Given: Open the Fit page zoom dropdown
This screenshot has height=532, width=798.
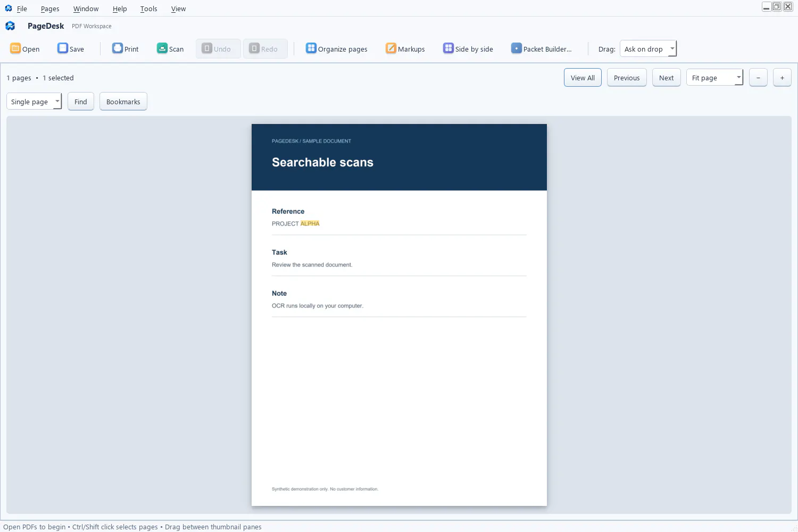Looking at the screenshot, I should 714,78.
